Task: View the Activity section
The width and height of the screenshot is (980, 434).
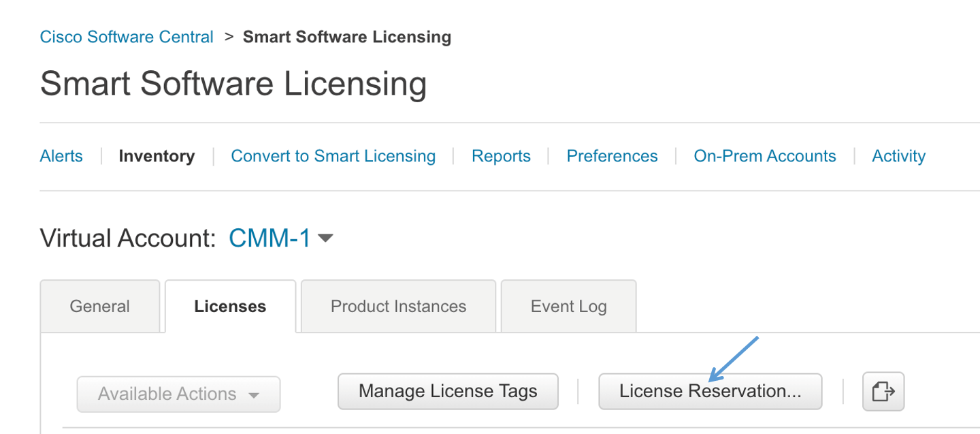Action: pos(898,156)
